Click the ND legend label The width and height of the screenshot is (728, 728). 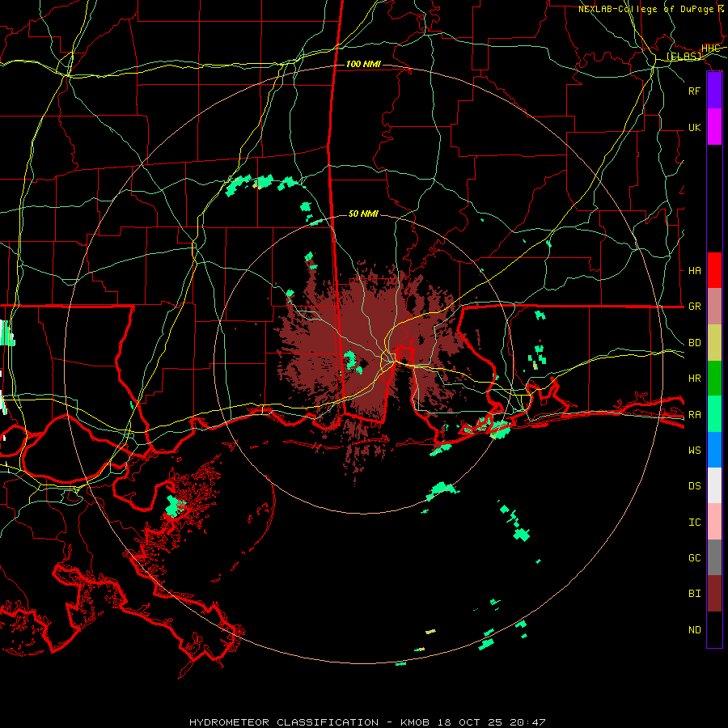click(695, 629)
